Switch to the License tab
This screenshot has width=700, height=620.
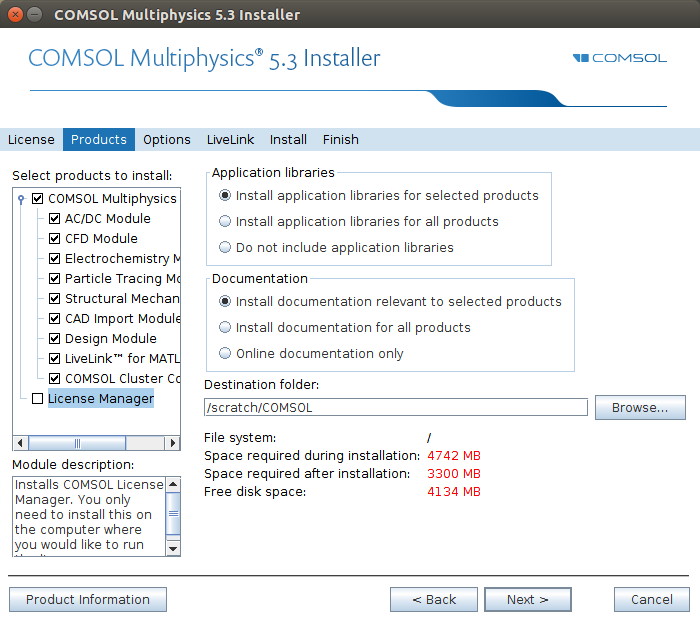pos(31,140)
